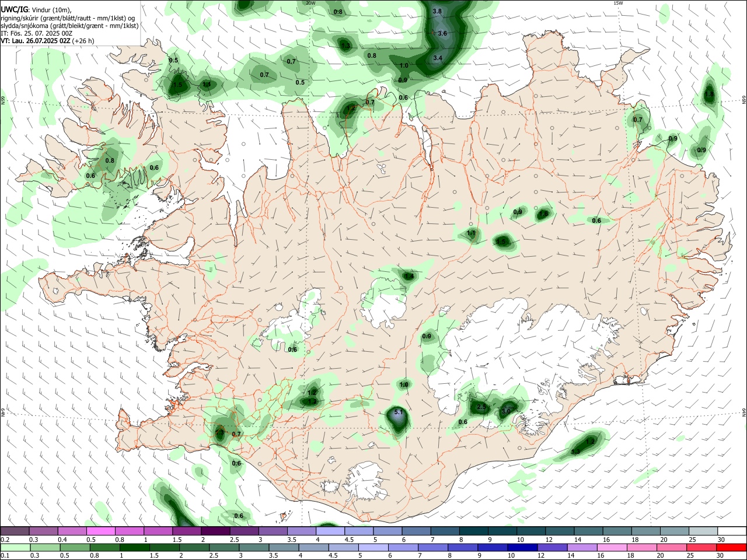Click the bright magenta 0.5-0.8 swatch
The width and height of the screenshot is (747, 560).
(100, 531)
